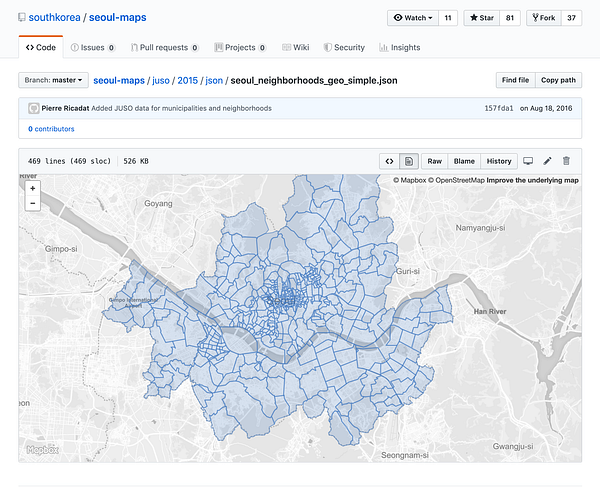
Task: Go to seoul-maps root in breadcrumb
Action: 119,80
